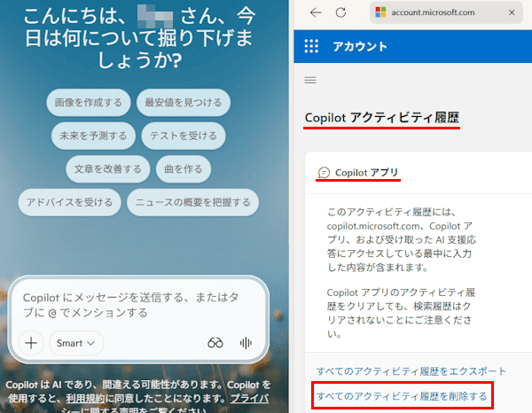
Task: Click すべてのアクティビティ履歴を削除する link
Action: [x=402, y=396]
